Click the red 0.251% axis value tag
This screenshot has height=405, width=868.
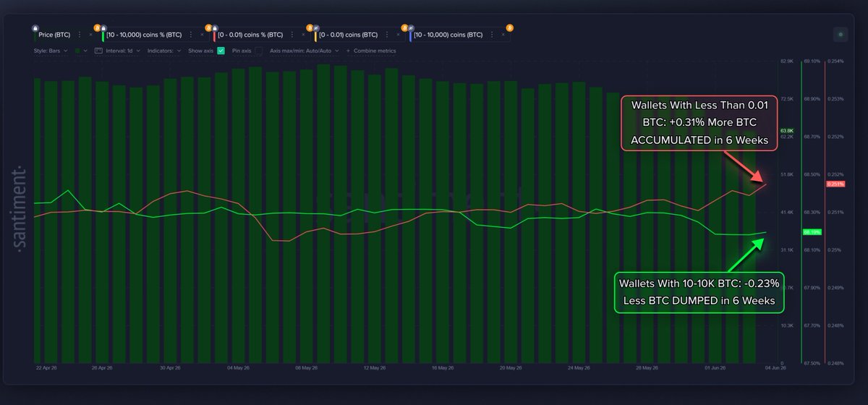tap(835, 184)
